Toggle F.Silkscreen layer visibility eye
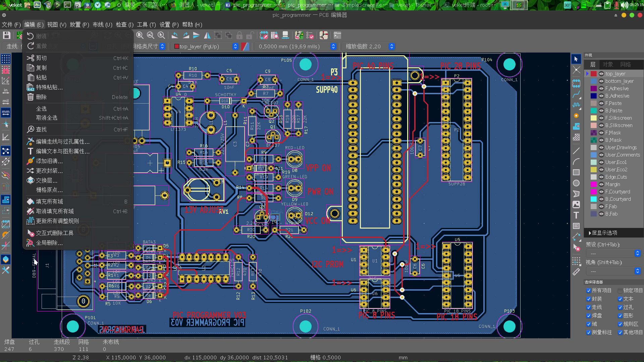644x362 pixels. point(601,118)
